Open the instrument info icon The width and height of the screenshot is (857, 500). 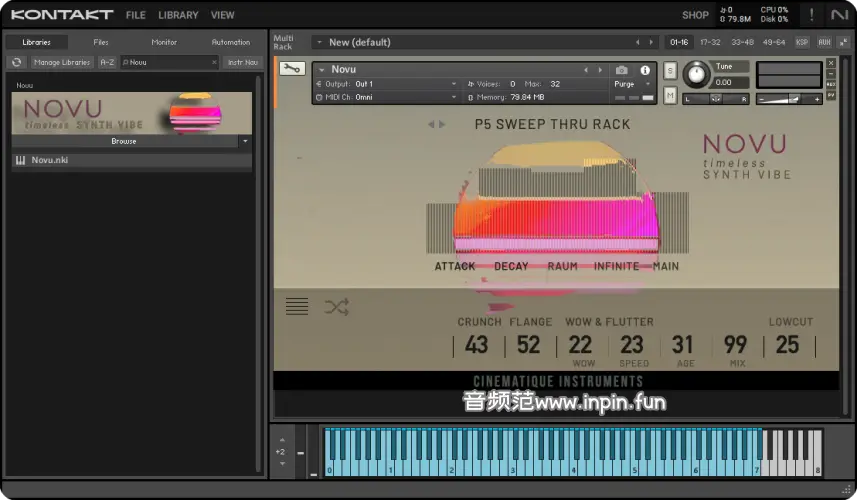(x=645, y=70)
